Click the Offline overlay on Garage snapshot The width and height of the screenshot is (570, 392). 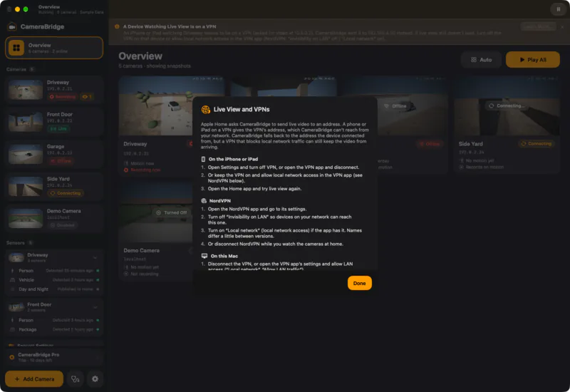pyautogui.click(x=395, y=106)
